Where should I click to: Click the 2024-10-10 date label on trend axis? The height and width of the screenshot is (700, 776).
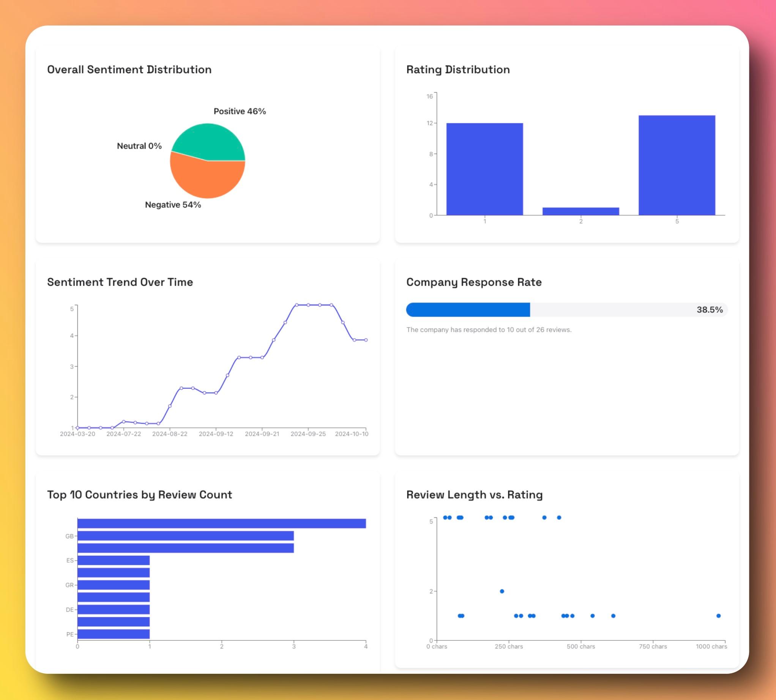pyautogui.click(x=352, y=434)
